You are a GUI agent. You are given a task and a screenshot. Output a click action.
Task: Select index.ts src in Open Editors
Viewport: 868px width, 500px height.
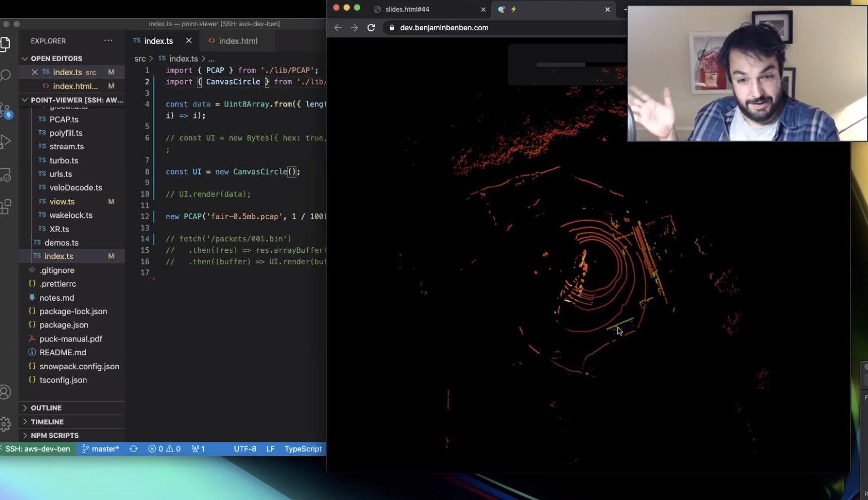(72, 72)
